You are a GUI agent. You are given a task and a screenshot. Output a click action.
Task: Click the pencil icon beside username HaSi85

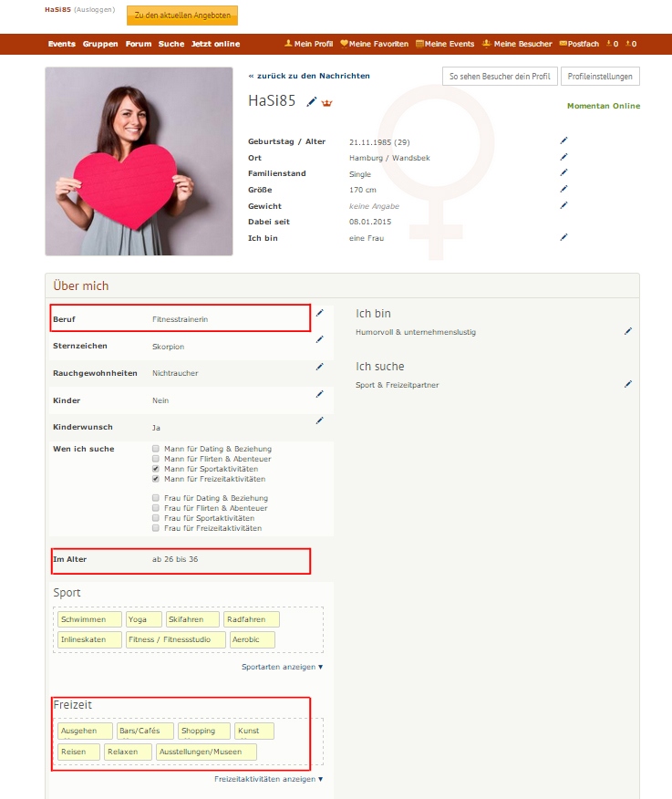point(312,102)
